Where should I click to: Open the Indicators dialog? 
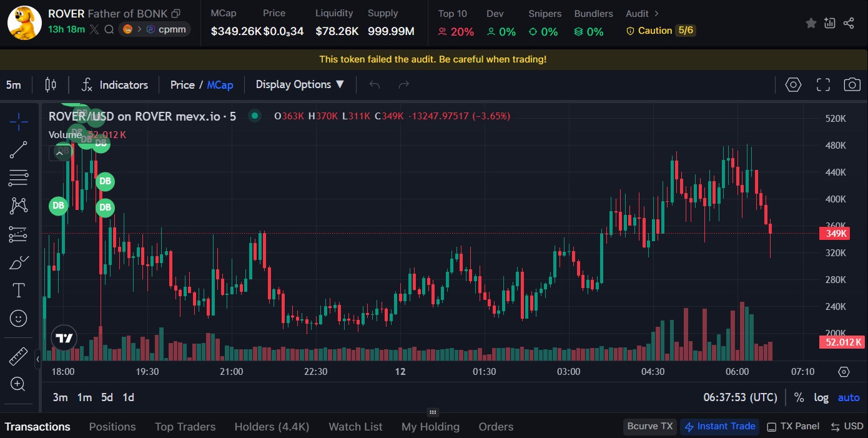pos(114,85)
